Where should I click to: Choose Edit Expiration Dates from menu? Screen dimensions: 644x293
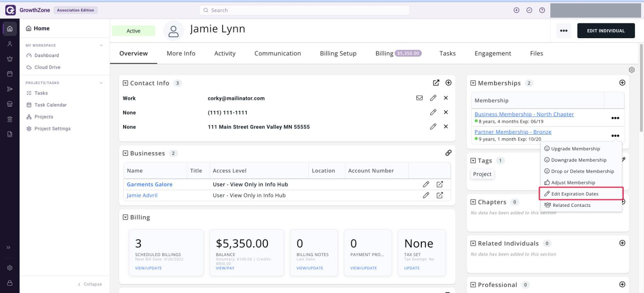click(x=581, y=194)
